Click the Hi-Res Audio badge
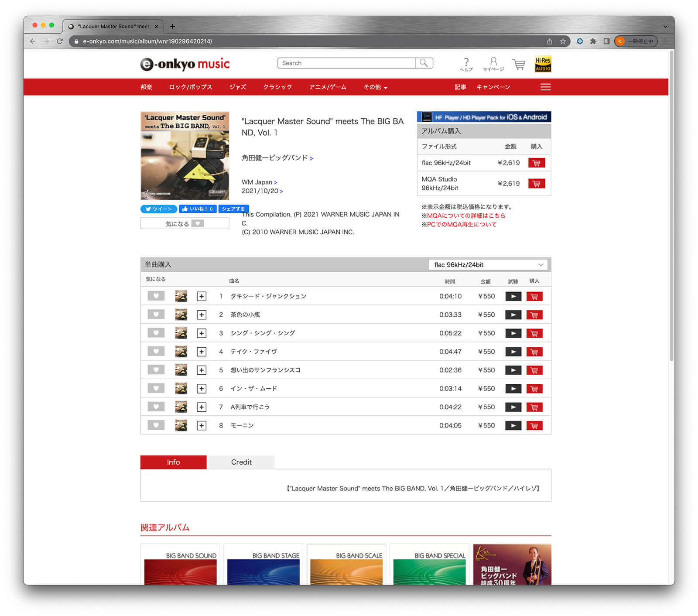This screenshot has width=698, height=616. tap(543, 64)
